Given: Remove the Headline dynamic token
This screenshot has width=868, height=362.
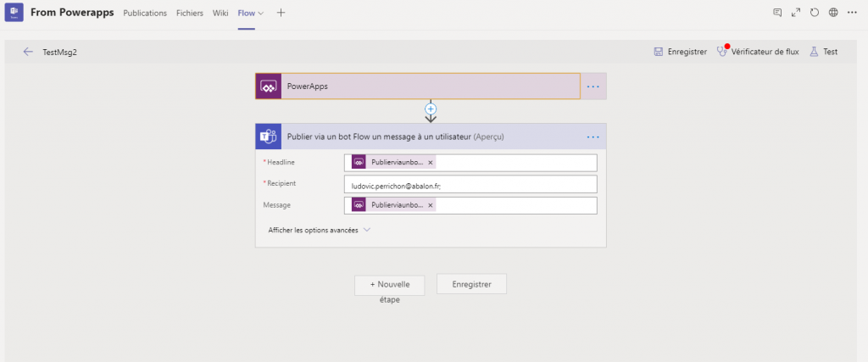Looking at the screenshot, I should [x=430, y=163].
